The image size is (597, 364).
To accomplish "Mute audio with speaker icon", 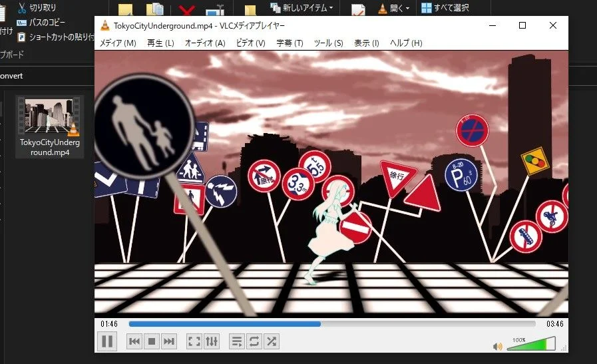I will pyautogui.click(x=497, y=346).
